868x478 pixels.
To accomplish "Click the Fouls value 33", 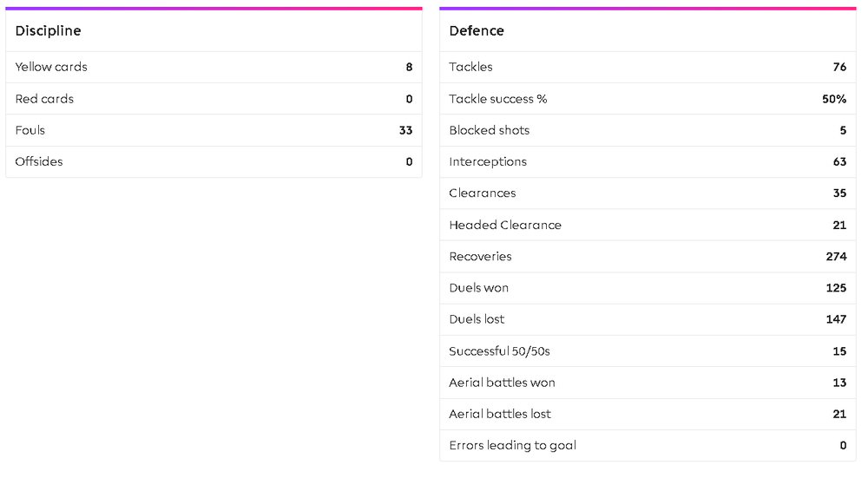I will point(405,131).
